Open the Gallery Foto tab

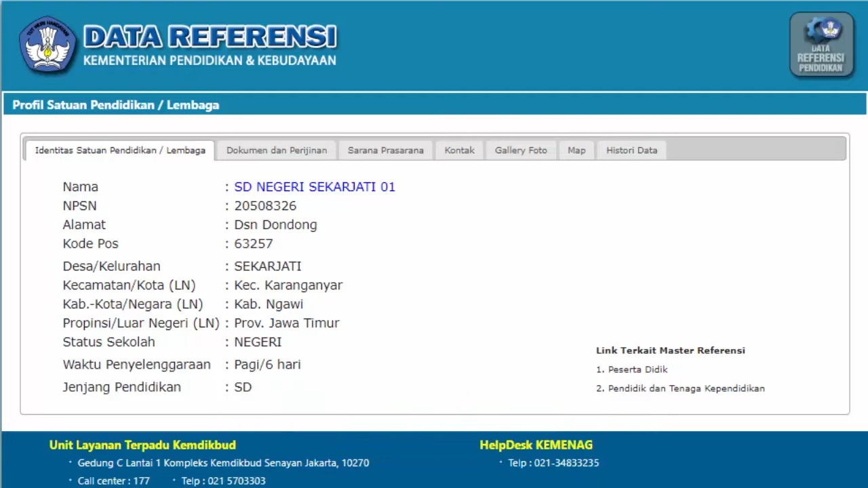tap(521, 150)
